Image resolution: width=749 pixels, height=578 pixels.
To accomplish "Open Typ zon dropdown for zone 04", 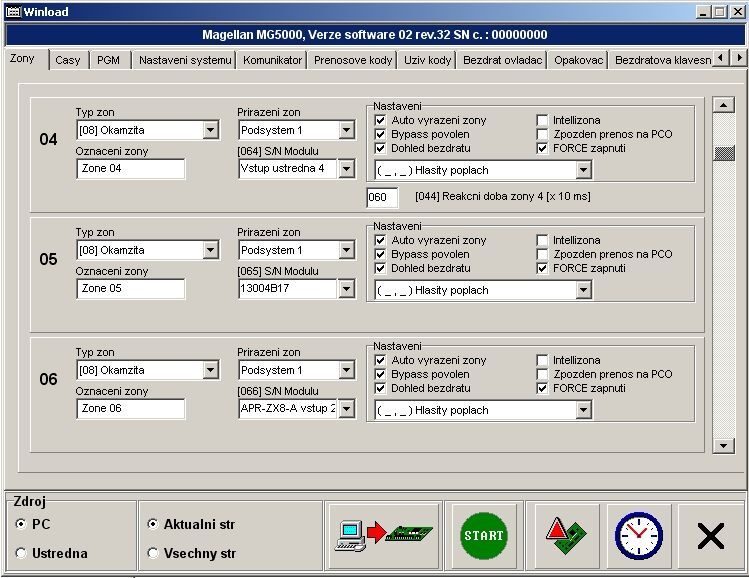I will point(210,130).
